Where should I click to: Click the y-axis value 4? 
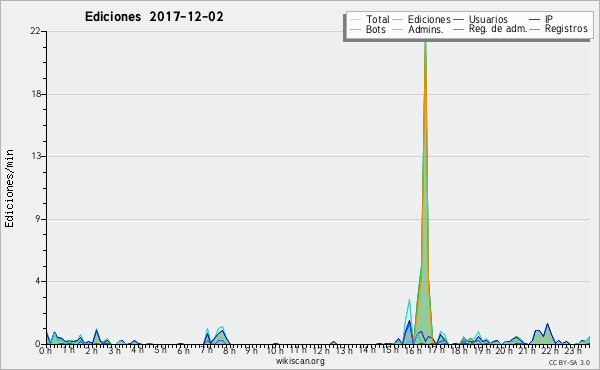click(38, 281)
